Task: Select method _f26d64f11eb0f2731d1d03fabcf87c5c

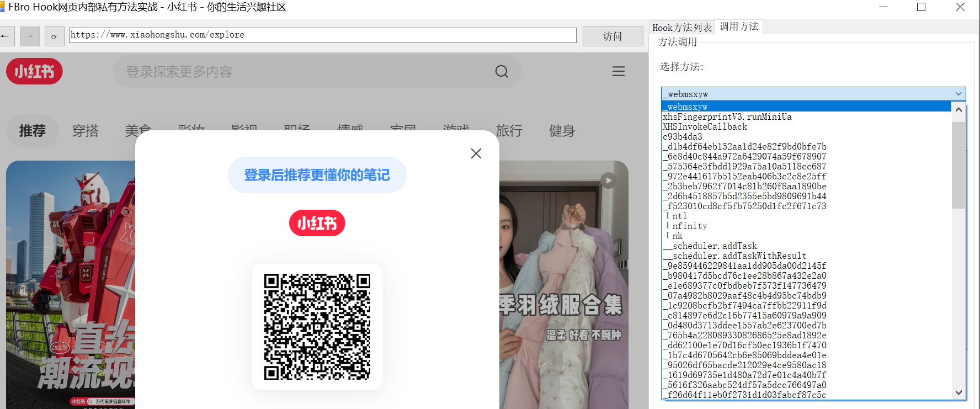Action: point(807,395)
